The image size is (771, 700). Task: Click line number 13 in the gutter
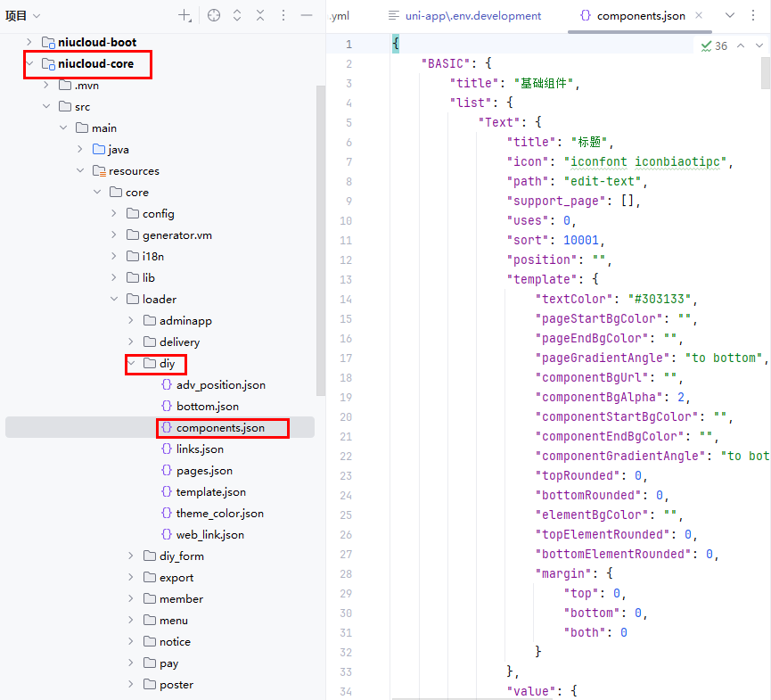coord(346,279)
